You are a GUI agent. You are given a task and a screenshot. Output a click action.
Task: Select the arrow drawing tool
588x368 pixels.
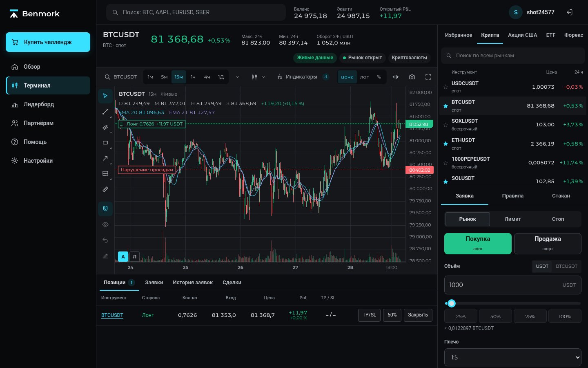point(105,158)
